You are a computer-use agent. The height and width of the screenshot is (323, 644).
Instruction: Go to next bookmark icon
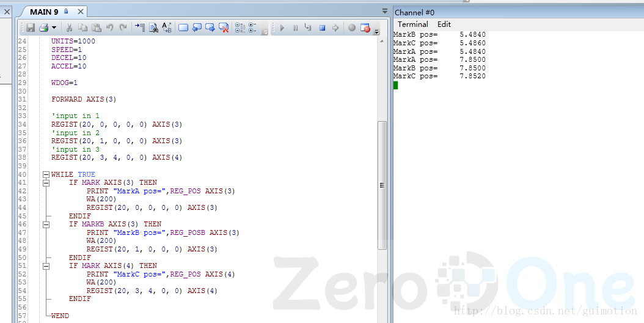click(210, 28)
